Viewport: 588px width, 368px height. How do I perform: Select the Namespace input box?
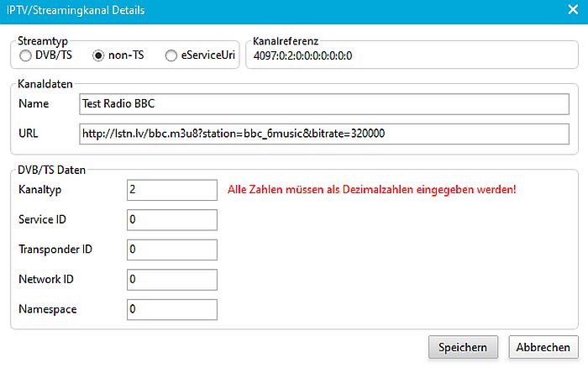(x=171, y=310)
